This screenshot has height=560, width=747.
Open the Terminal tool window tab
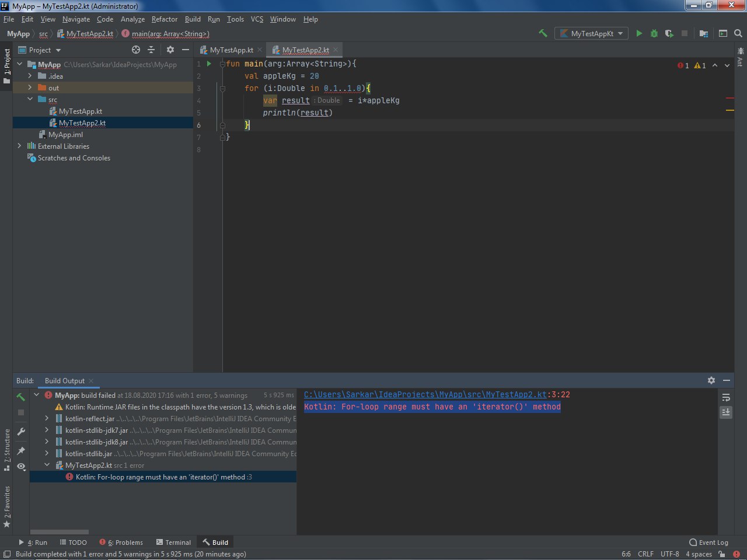pos(173,542)
